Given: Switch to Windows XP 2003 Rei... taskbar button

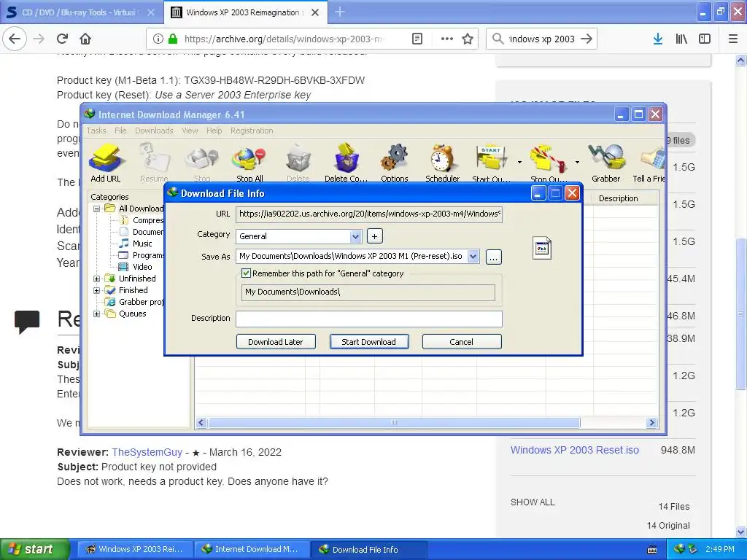Looking at the screenshot, I should point(135,549).
